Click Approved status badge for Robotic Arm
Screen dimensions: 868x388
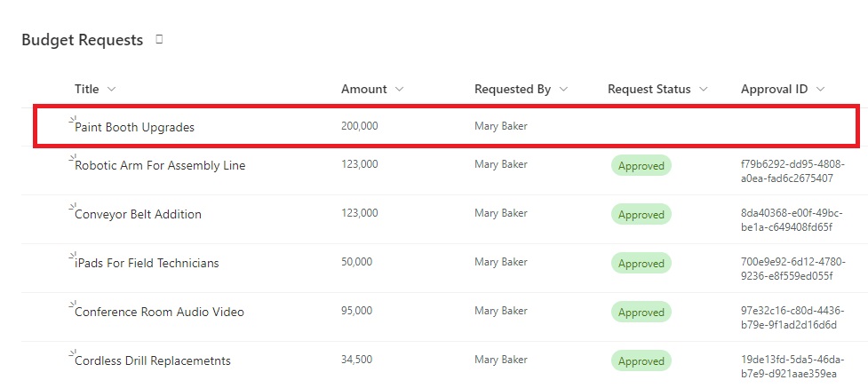pos(641,165)
